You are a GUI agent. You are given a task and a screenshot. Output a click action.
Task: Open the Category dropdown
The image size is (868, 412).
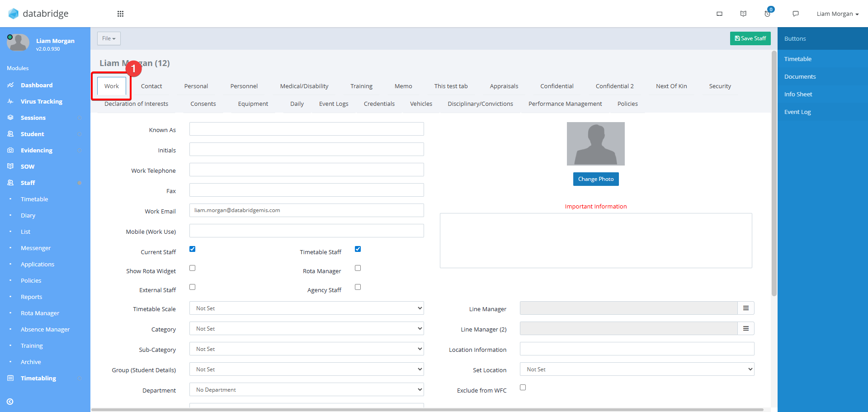[x=307, y=328]
